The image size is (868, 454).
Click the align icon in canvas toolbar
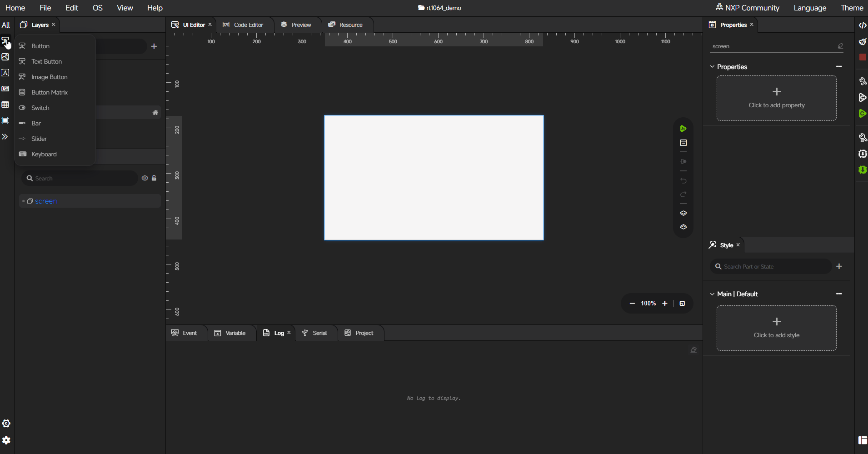683,161
